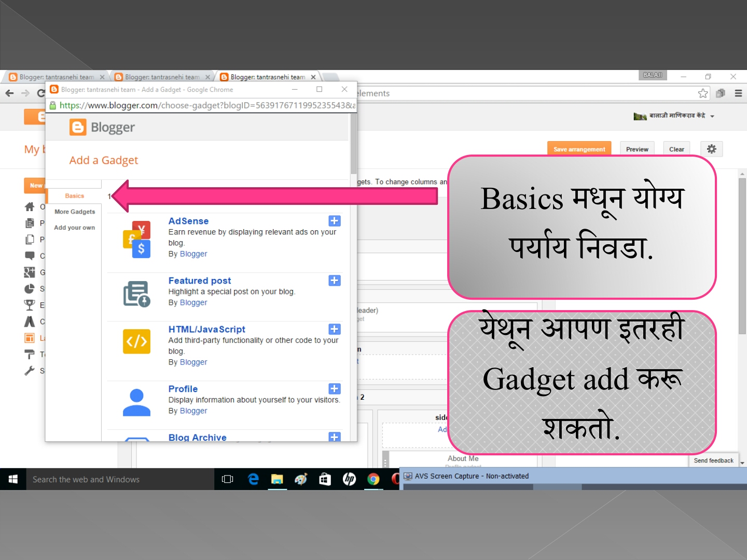Go back with browser back arrow
Screen dimensions: 747x560
(9, 93)
